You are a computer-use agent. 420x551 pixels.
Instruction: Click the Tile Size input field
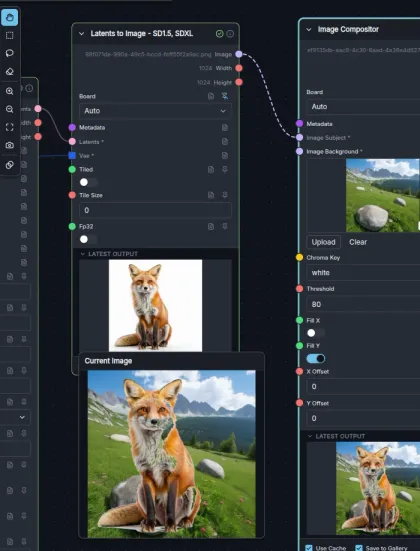click(x=155, y=210)
